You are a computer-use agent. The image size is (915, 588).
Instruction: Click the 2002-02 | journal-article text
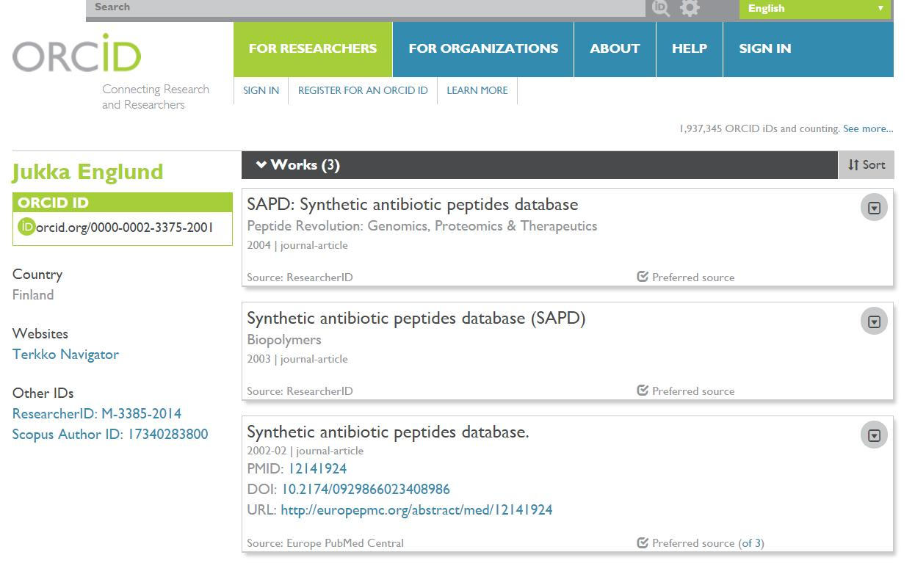[x=305, y=451]
